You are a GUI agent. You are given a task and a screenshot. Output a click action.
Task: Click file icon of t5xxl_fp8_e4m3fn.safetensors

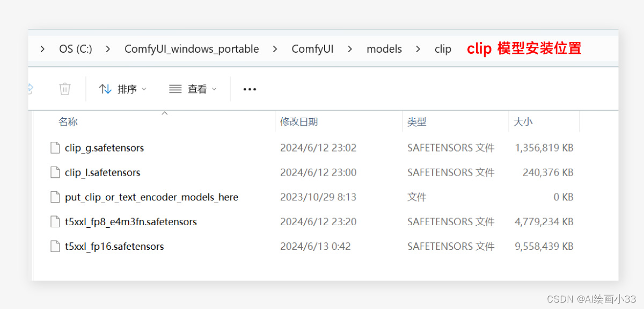click(55, 222)
